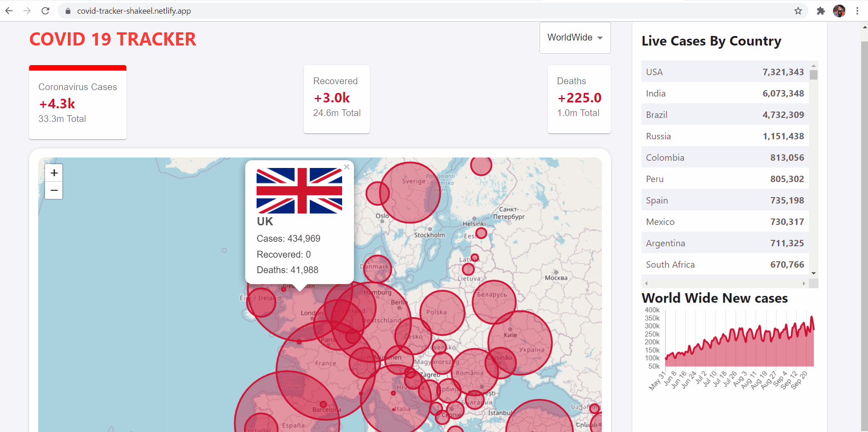Open the Chrome profile avatar
Viewport: 868px width, 432px height.
click(839, 11)
